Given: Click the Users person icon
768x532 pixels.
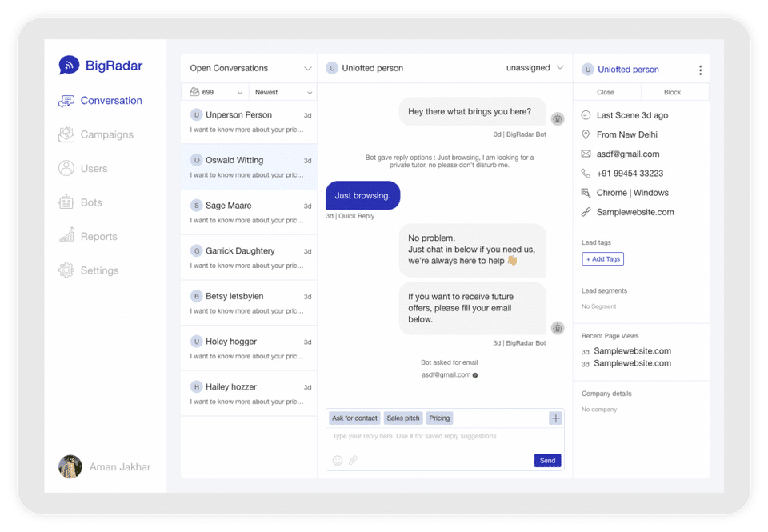Looking at the screenshot, I should pos(66,168).
